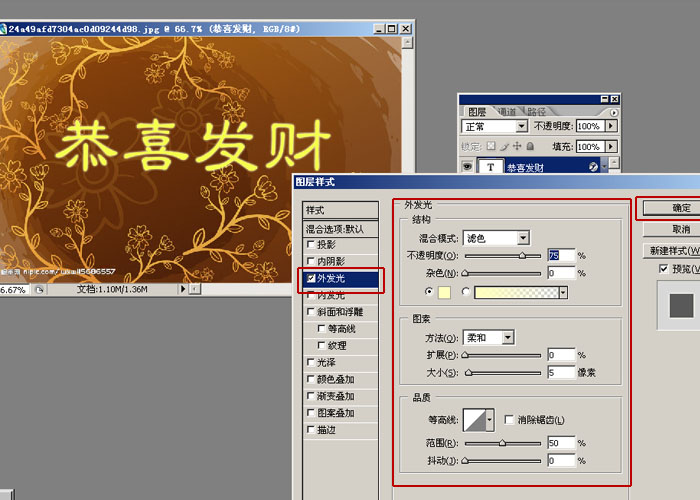The height and width of the screenshot is (500, 700).
Task: Minimize the Layers palette window
Action: tap(604, 99)
